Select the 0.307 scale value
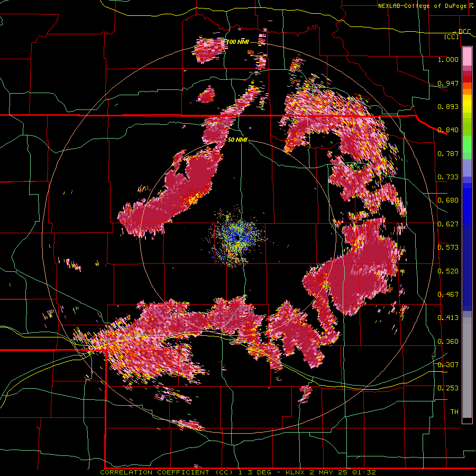The height and width of the screenshot is (476, 476). click(x=448, y=365)
